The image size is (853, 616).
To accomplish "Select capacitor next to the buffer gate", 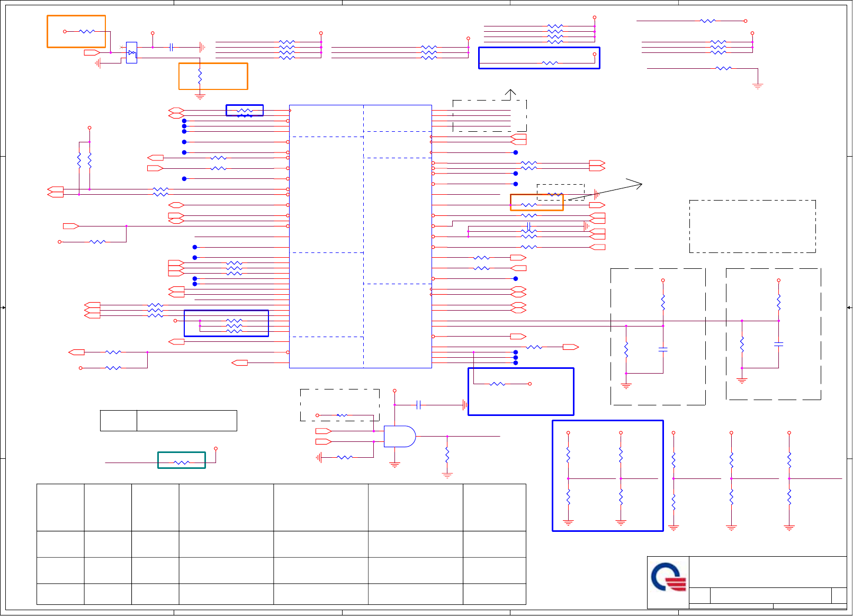I will point(171,47).
